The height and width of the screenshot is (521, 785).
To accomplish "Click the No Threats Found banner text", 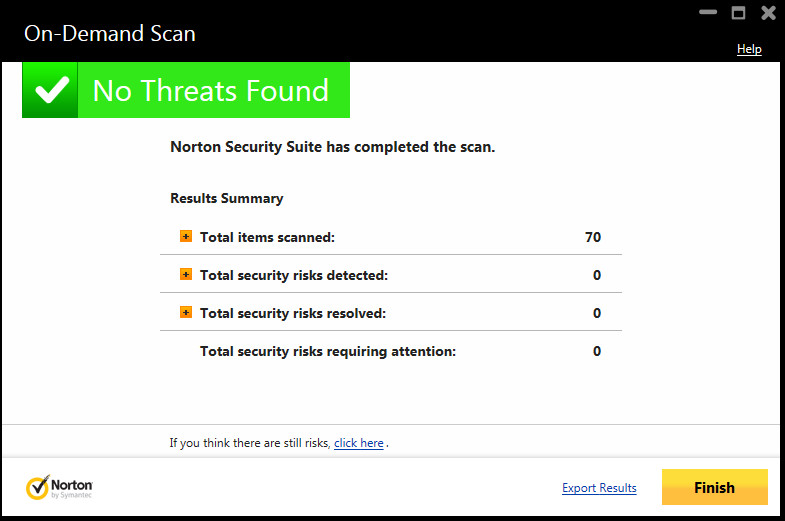I will [210, 91].
